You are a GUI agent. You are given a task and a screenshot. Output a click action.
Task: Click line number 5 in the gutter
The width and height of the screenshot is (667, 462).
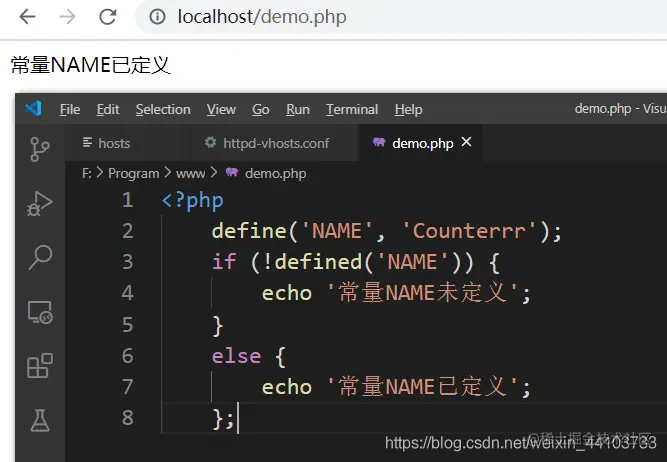coord(128,325)
